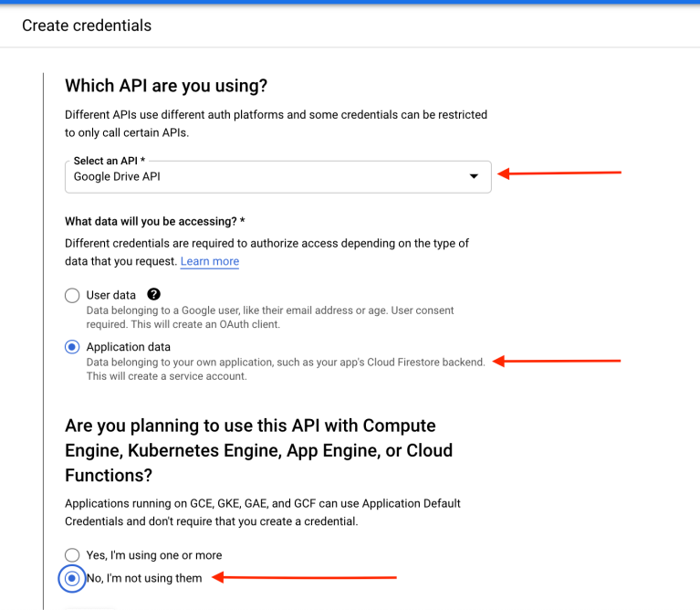Screen dimensions: 700x610
Task: Click the red arrow beside Application data description
Action: 557,361
